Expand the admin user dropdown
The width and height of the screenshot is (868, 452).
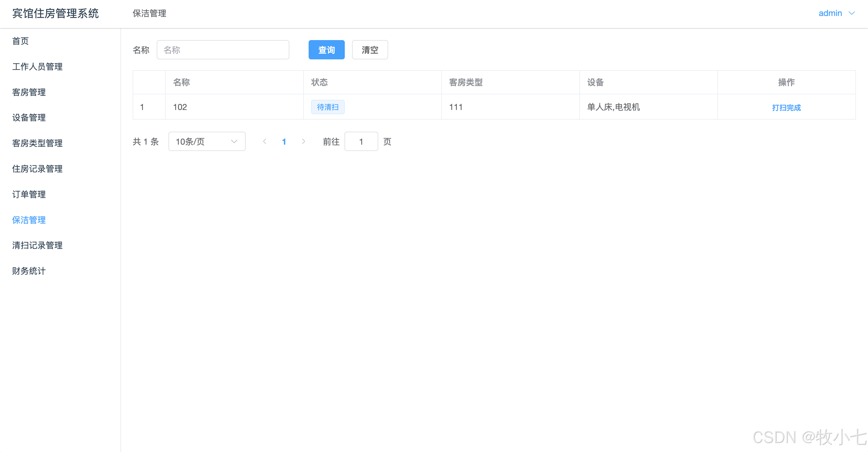[x=836, y=13]
